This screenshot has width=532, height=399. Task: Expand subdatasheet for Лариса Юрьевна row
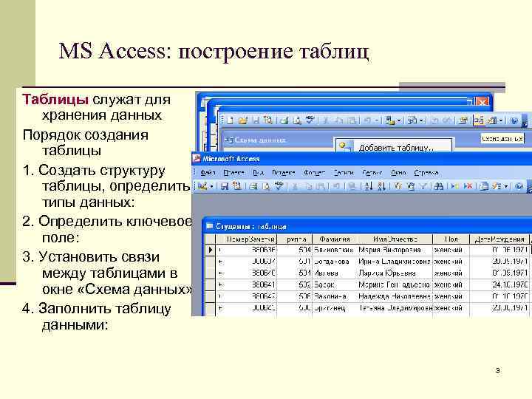click(220, 273)
